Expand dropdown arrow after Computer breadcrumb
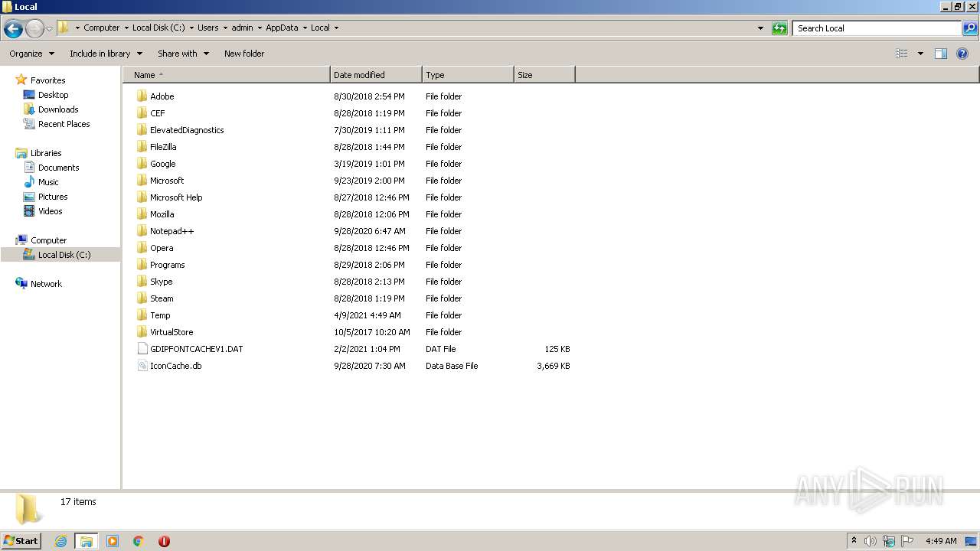 pyautogui.click(x=126, y=28)
